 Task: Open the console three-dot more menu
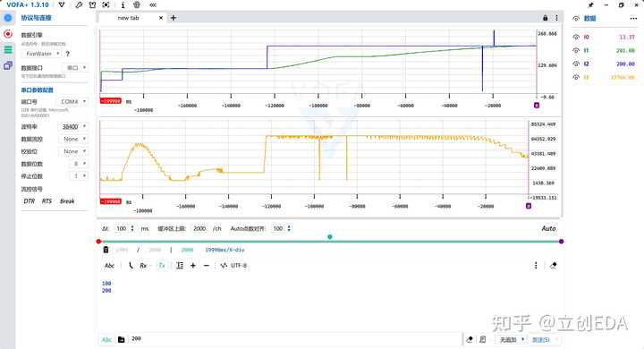coord(536,266)
